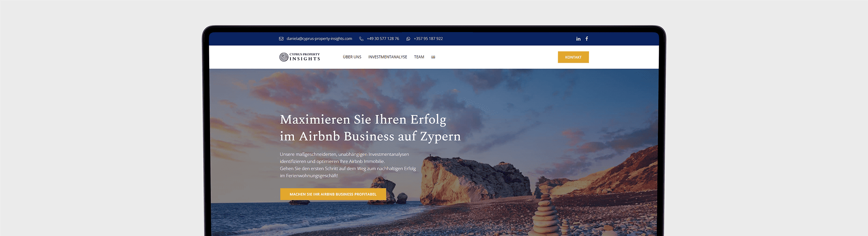Viewport: 868px width, 236px height.
Task: Click the phone handset icon
Action: point(361,39)
